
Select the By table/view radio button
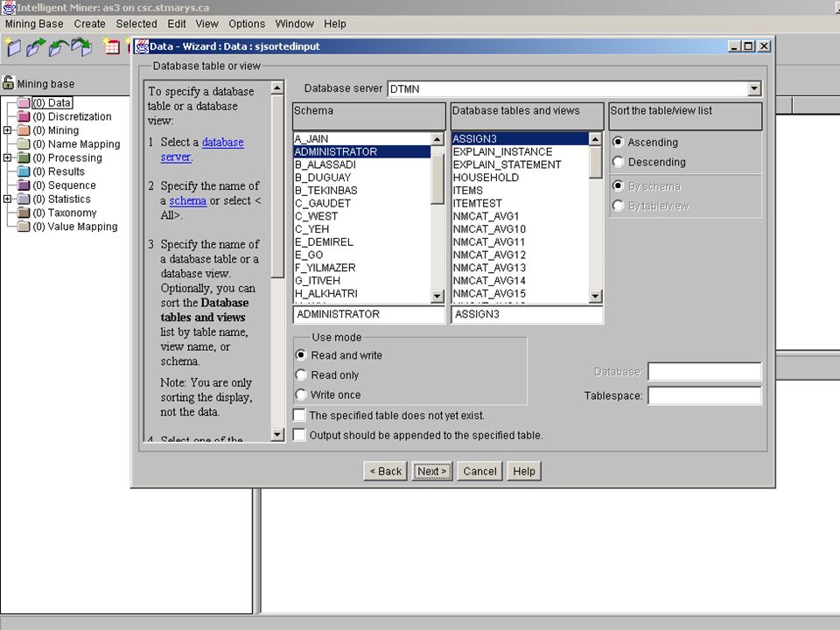[x=619, y=206]
